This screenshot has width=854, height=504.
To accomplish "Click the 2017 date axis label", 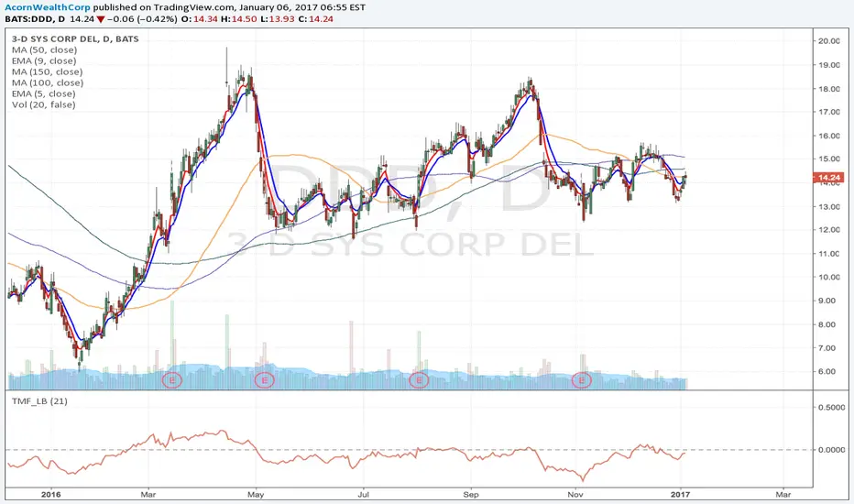I will 680,495.
